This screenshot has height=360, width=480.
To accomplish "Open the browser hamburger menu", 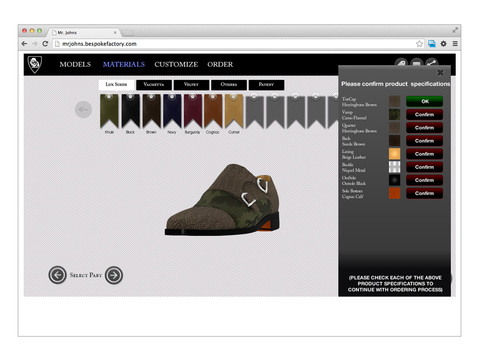I will (x=455, y=44).
